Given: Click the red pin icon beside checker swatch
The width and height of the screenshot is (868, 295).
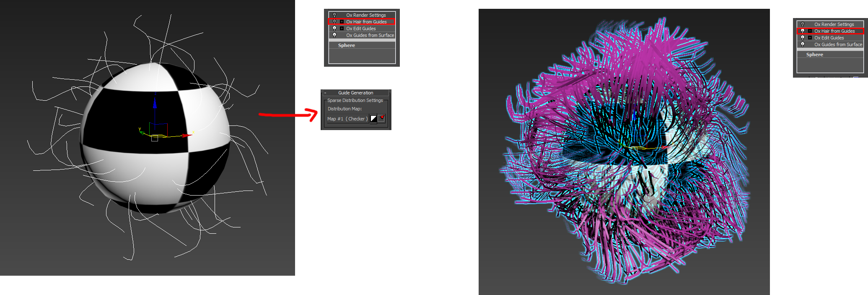Looking at the screenshot, I should point(381,118).
